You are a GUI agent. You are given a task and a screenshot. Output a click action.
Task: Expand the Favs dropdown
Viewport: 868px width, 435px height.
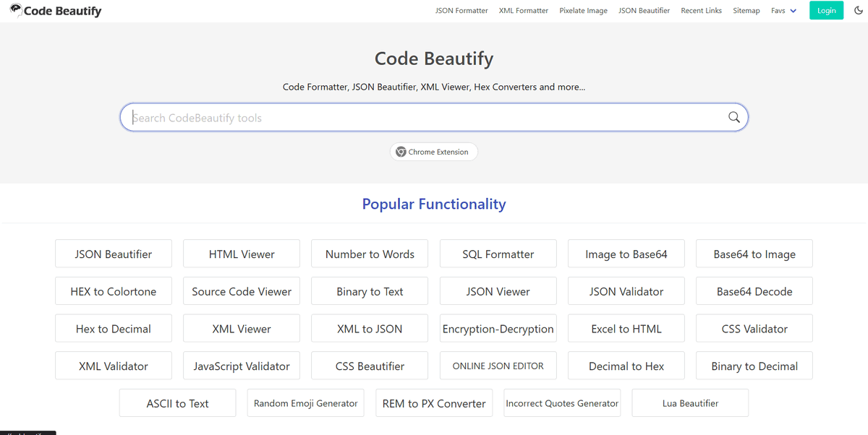[x=784, y=11]
